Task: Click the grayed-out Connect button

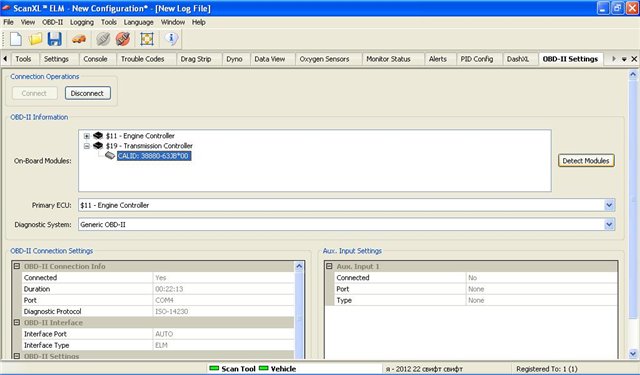Action: (34, 93)
